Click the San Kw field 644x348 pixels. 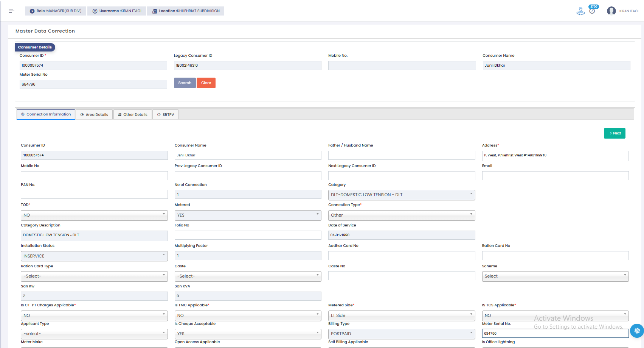click(x=94, y=296)
